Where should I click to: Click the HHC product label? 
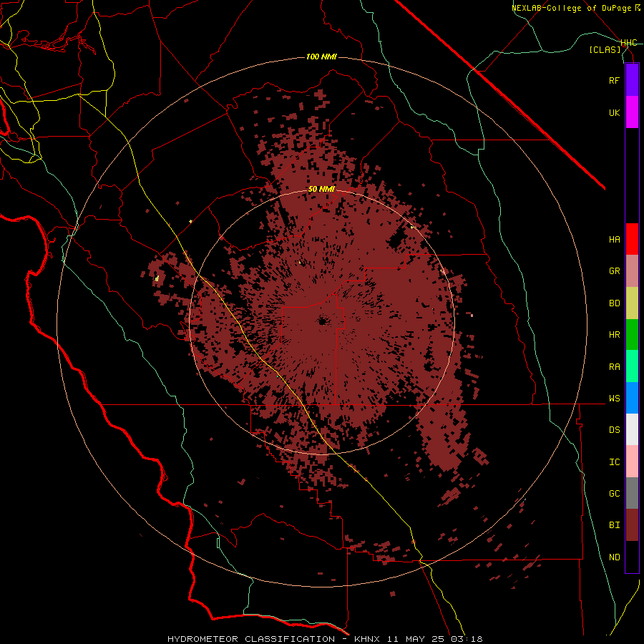pyautogui.click(x=628, y=42)
